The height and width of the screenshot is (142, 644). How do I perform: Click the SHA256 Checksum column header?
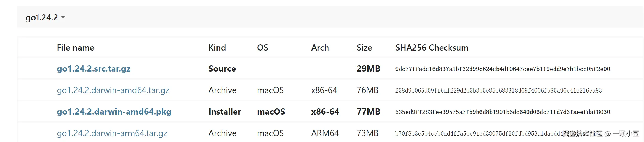point(432,48)
